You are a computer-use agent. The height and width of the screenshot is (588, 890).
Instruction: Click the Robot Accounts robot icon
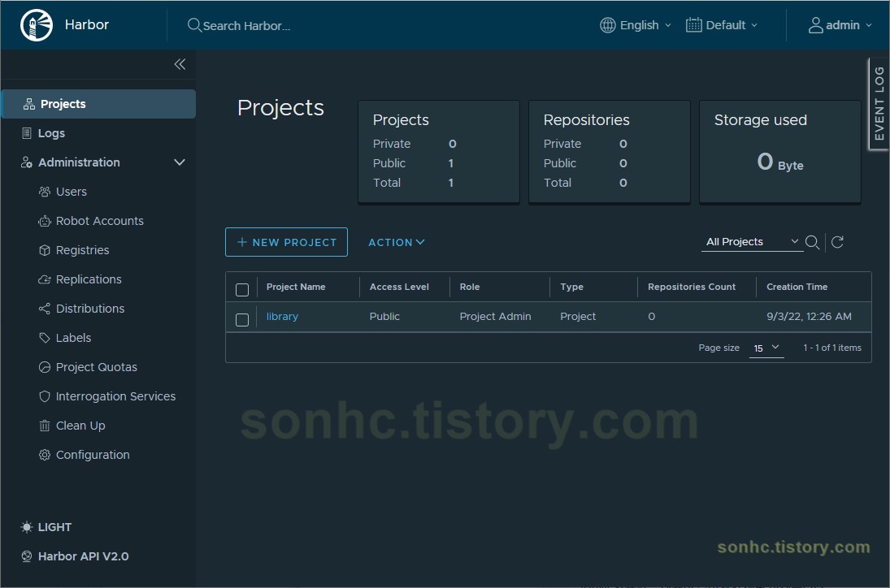[44, 221]
